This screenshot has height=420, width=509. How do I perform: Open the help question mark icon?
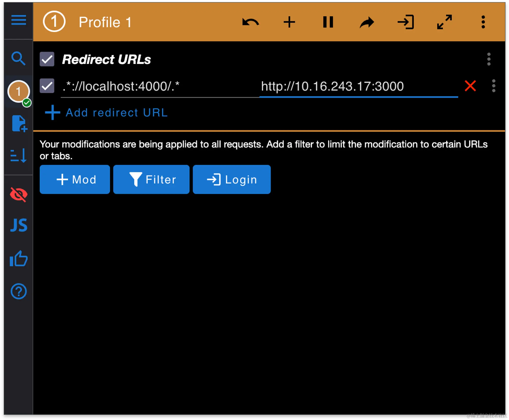19,291
